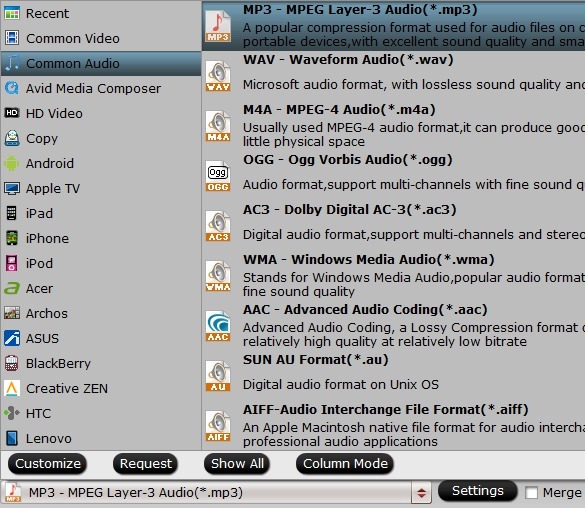Click the AU format icon

pos(218,376)
